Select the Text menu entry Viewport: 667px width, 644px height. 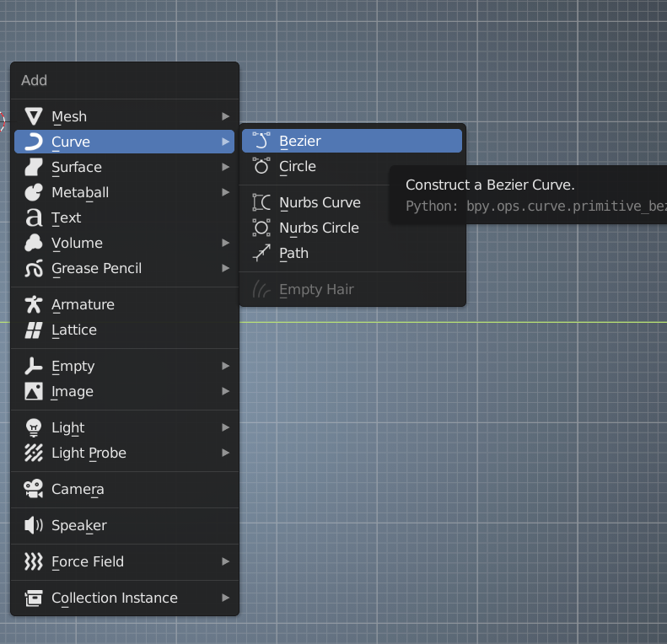124,217
